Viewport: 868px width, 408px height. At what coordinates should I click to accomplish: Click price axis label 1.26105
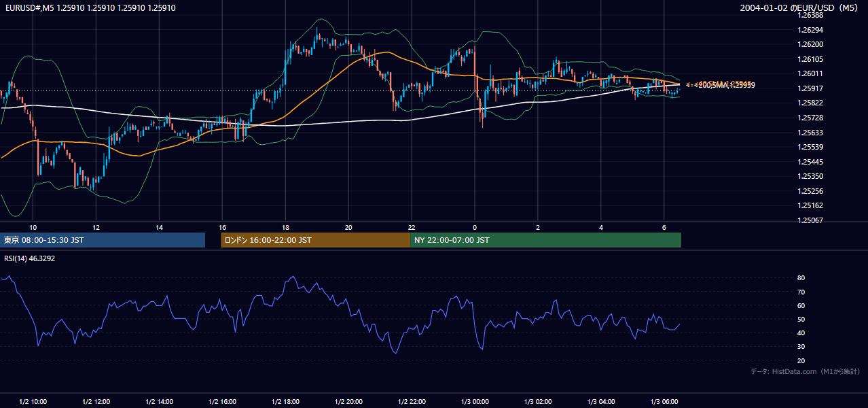click(810, 59)
